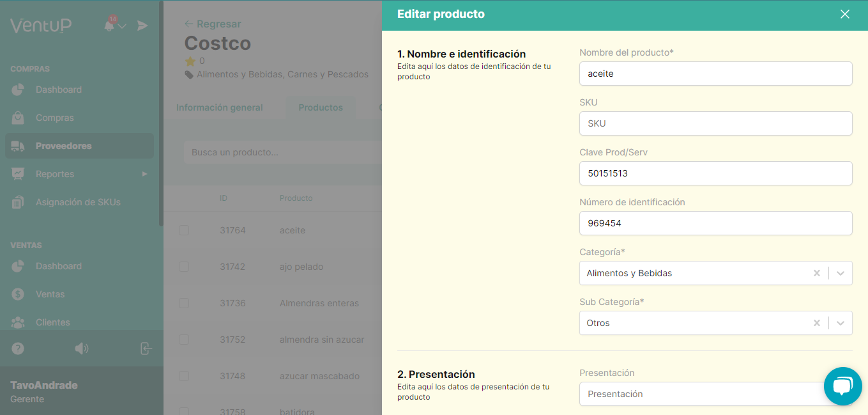Viewport: 868px width, 415px height.
Task: Check the checkbox for ajo pelado
Action: tap(184, 267)
